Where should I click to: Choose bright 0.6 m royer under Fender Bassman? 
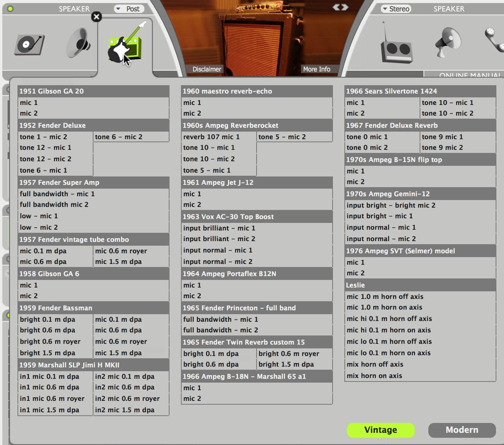click(x=55, y=342)
